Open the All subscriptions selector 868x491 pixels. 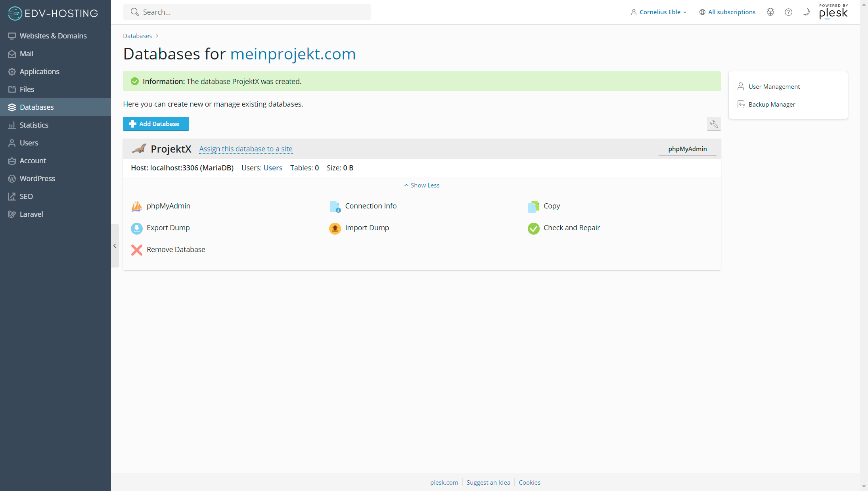click(x=727, y=12)
